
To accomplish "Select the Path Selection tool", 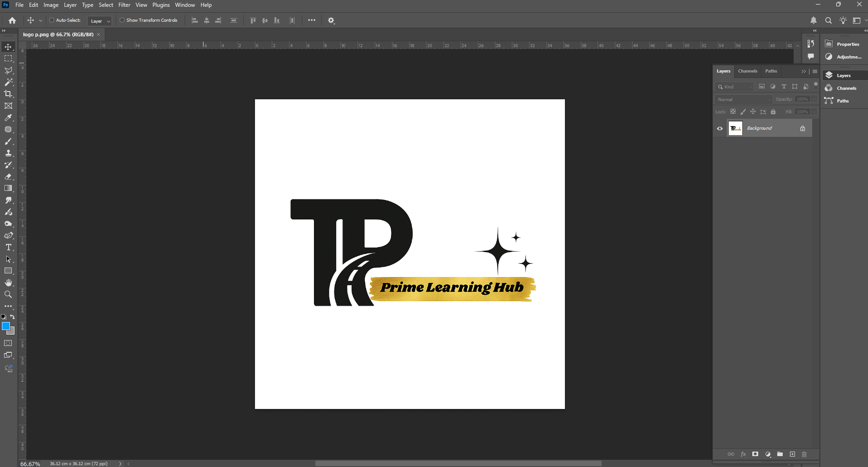I will tap(8, 259).
